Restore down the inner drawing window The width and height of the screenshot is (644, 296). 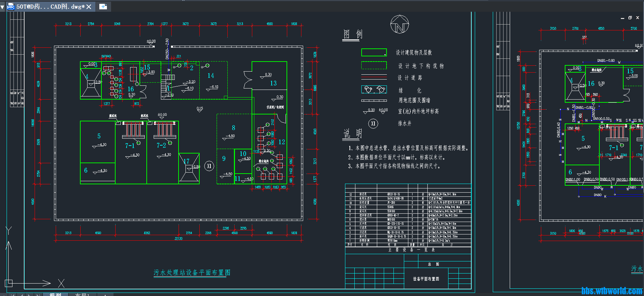pyautogui.click(x=630, y=18)
